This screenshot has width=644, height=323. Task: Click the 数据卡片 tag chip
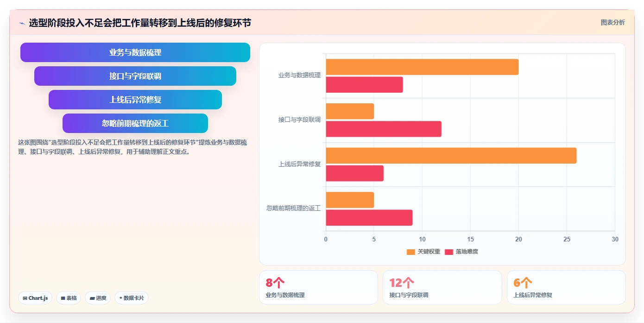[x=132, y=298]
